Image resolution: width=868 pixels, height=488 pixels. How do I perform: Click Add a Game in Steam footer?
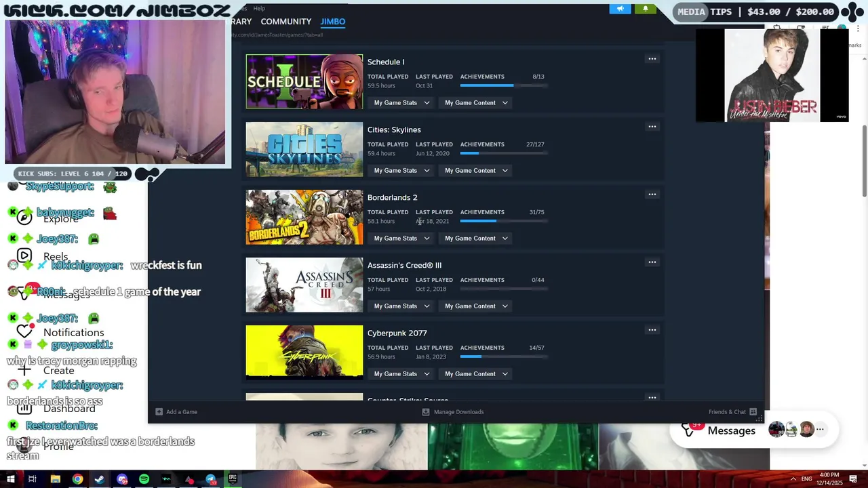(x=182, y=412)
